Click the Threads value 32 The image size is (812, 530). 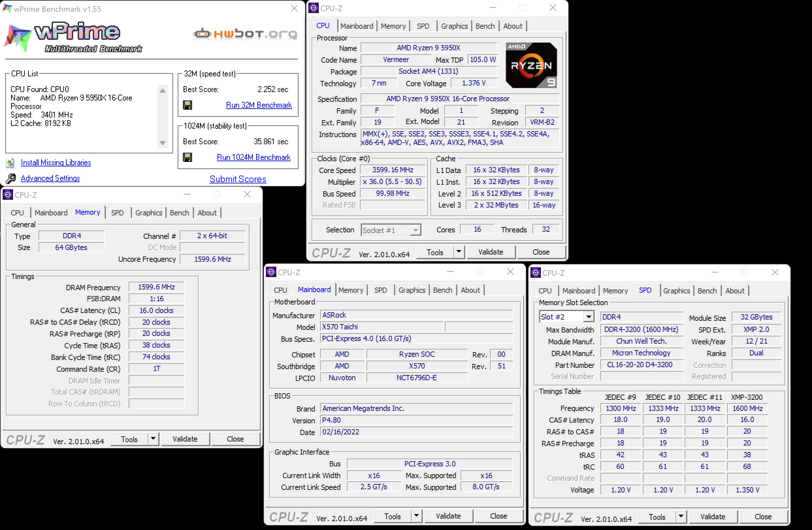pyautogui.click(x=546, y=229)
